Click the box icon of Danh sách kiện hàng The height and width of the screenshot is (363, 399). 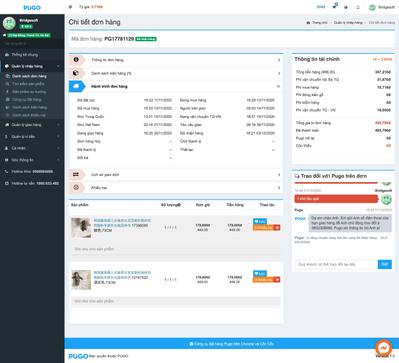(76, 73)
